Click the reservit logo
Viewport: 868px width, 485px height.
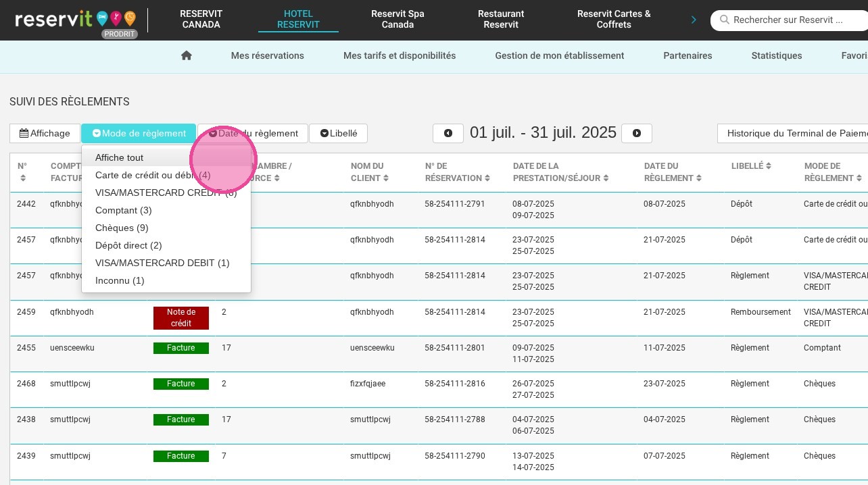point(75,19)
